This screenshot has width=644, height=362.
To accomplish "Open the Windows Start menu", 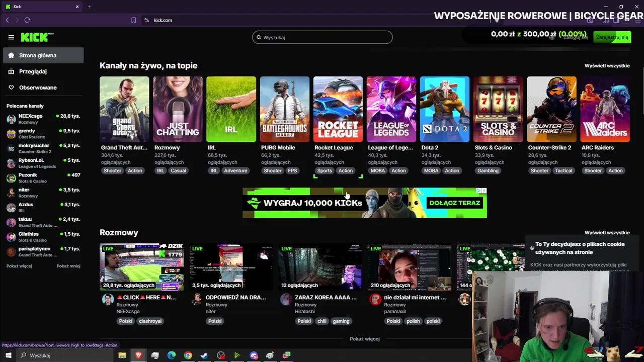I will point(8,355).
